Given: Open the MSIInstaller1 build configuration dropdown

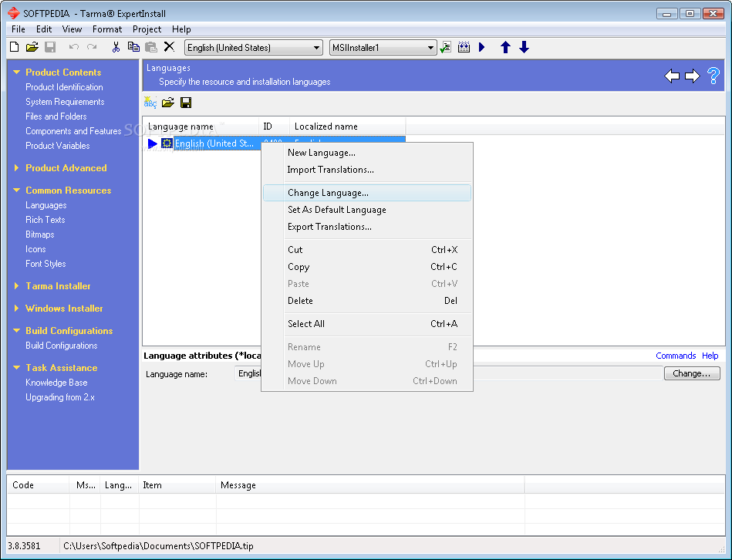Looking at the screenshot, I should pos(383,48).
